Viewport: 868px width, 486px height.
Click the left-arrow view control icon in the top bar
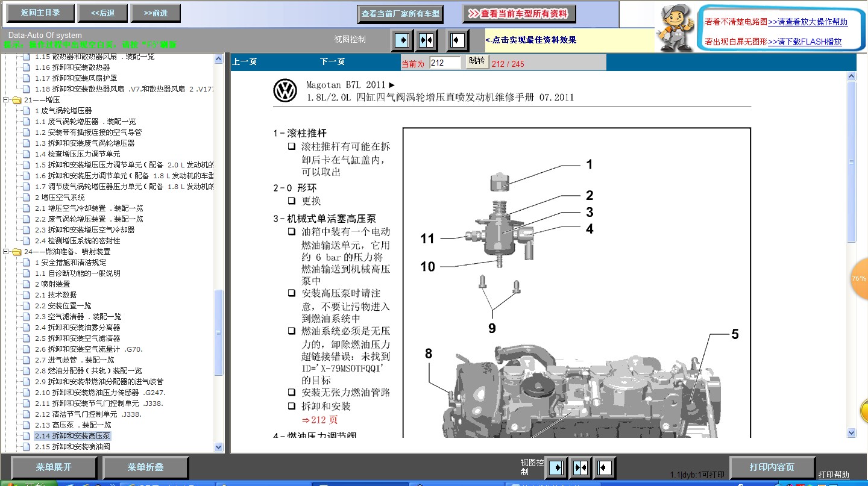458,40
